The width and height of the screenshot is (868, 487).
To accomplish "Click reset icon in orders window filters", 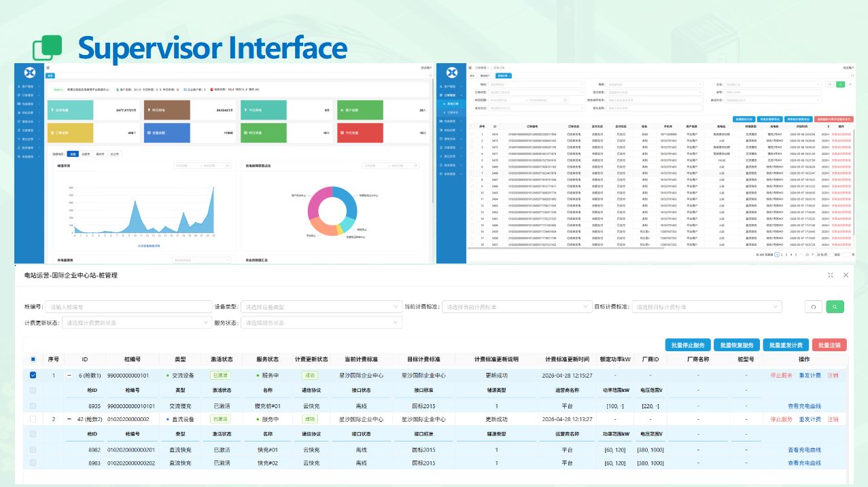I will coord(829,84).
